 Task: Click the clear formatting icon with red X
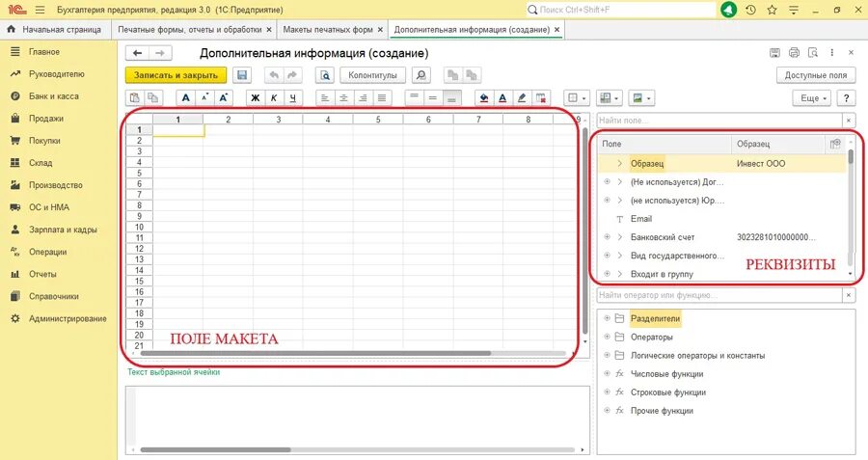540,98
